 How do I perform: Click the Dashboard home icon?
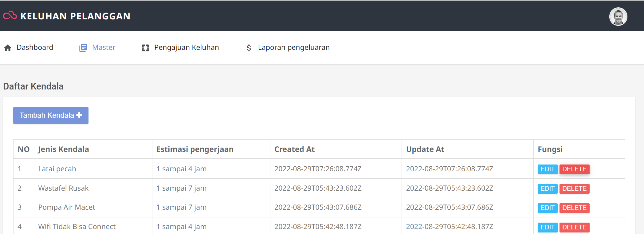(x=8, y=48)
